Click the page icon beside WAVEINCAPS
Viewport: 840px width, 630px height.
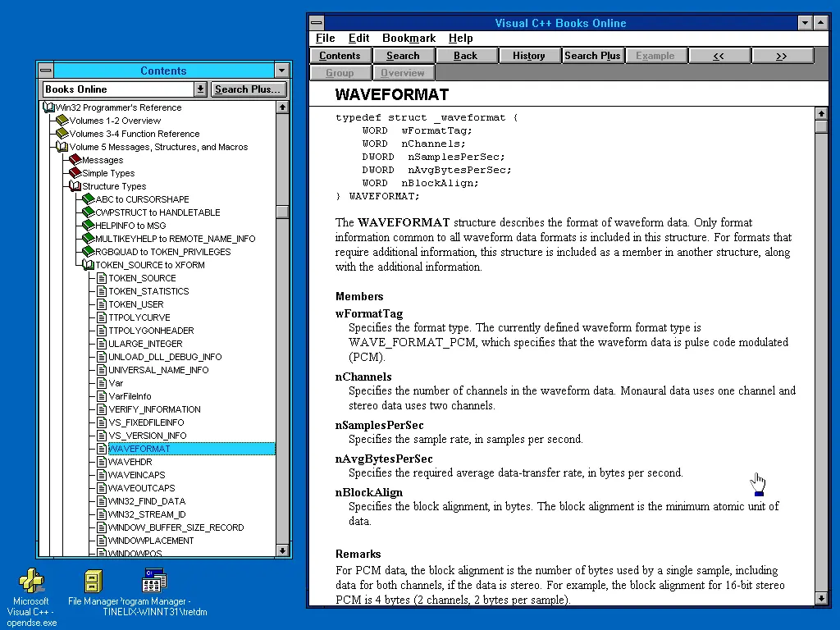tap(102, 475)
